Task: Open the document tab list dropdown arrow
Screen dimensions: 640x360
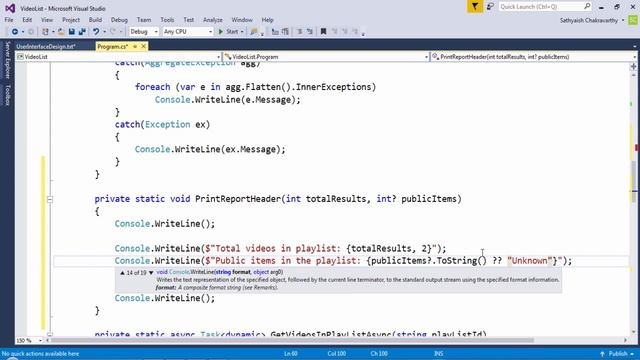Action: point(634,47)
